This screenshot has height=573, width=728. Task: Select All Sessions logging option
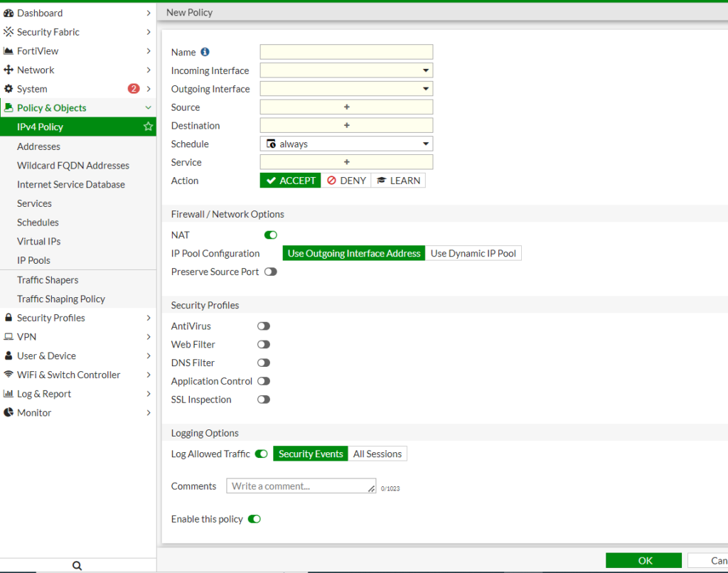378,454
